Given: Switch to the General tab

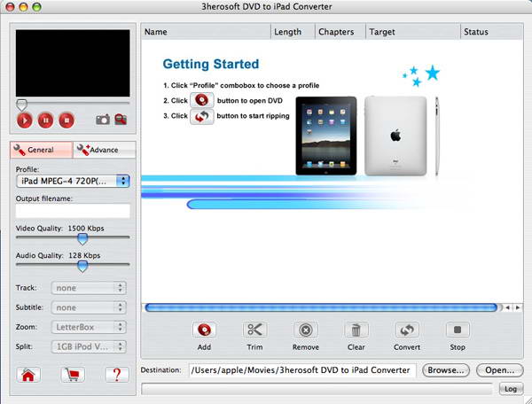Looking at the screenshot, I should 42,150.
